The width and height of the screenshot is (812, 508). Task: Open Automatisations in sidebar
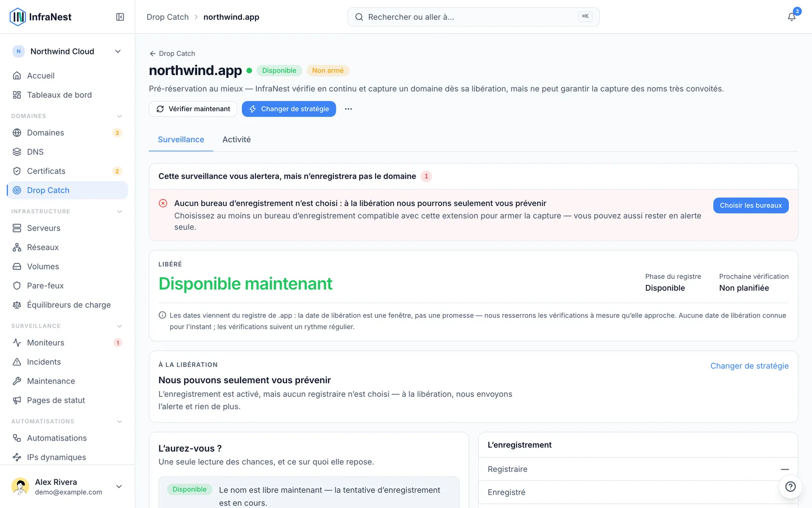[x=67, y=438]
